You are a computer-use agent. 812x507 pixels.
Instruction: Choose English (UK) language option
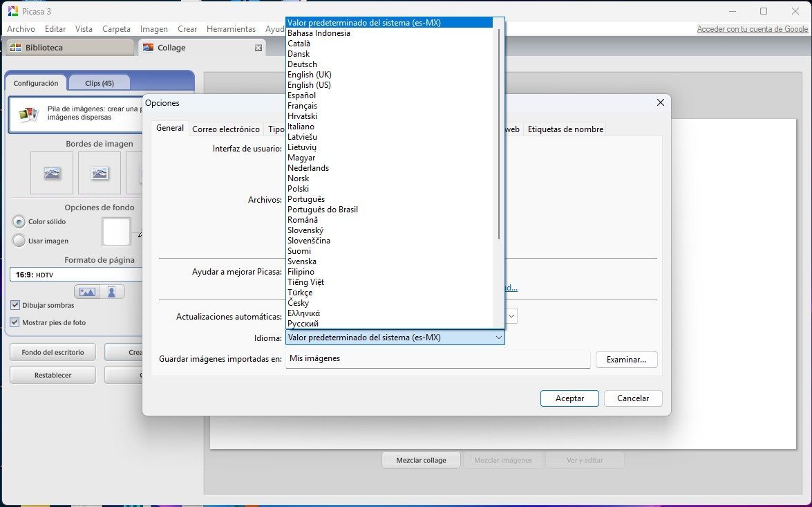390,75
